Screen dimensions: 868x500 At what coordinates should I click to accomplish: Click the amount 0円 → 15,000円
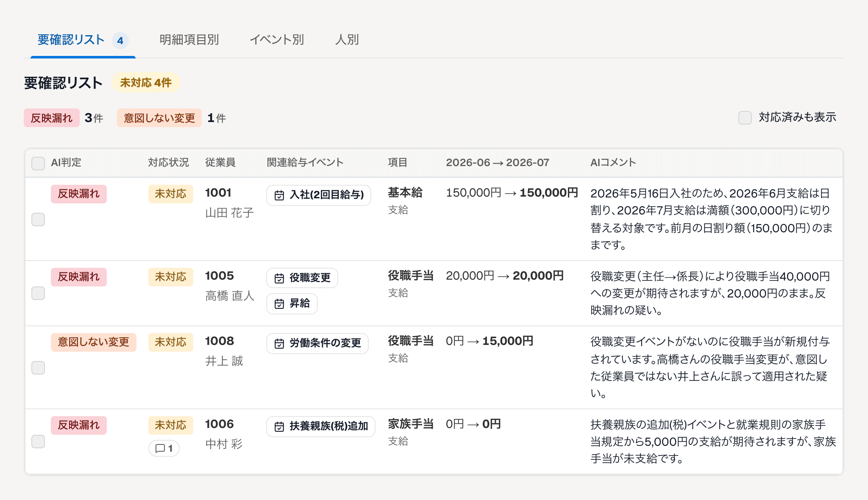[490, 341]
